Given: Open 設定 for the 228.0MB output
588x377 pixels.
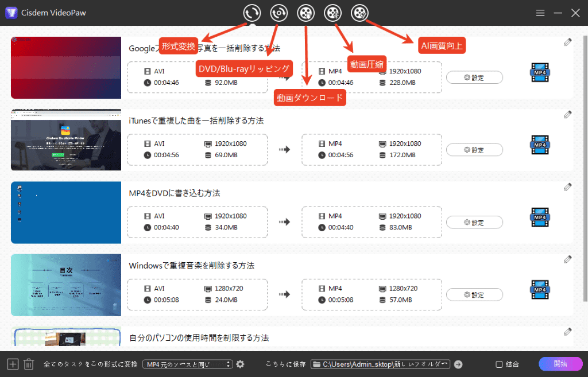Looking at the screenshot, I should [474, 77].
